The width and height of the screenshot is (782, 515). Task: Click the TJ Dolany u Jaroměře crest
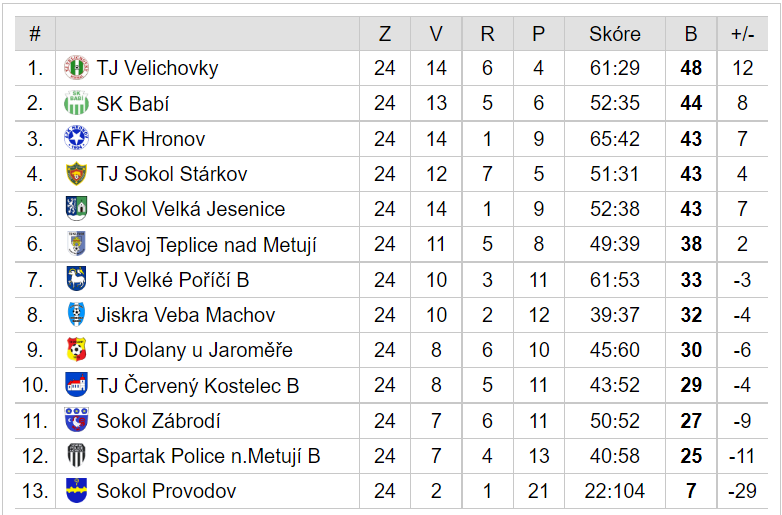[76, 350]
